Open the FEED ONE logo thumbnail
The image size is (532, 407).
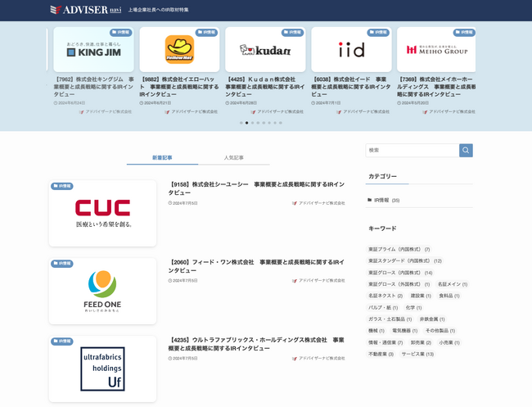tap(102, 291)
